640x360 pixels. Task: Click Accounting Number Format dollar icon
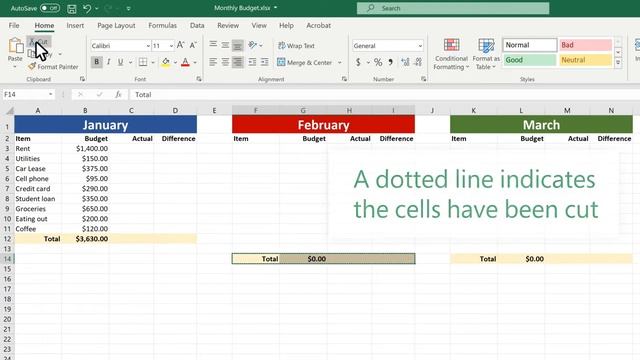click(358, 62)
